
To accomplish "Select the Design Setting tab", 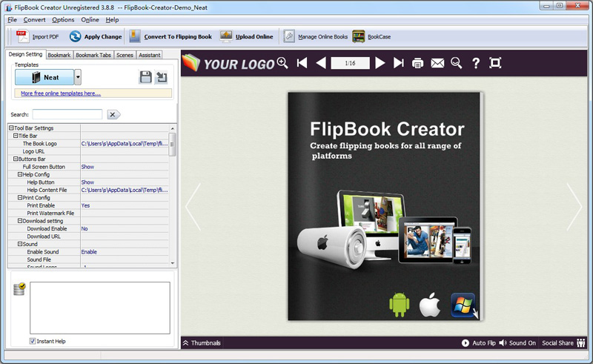I will pos(26,54).
